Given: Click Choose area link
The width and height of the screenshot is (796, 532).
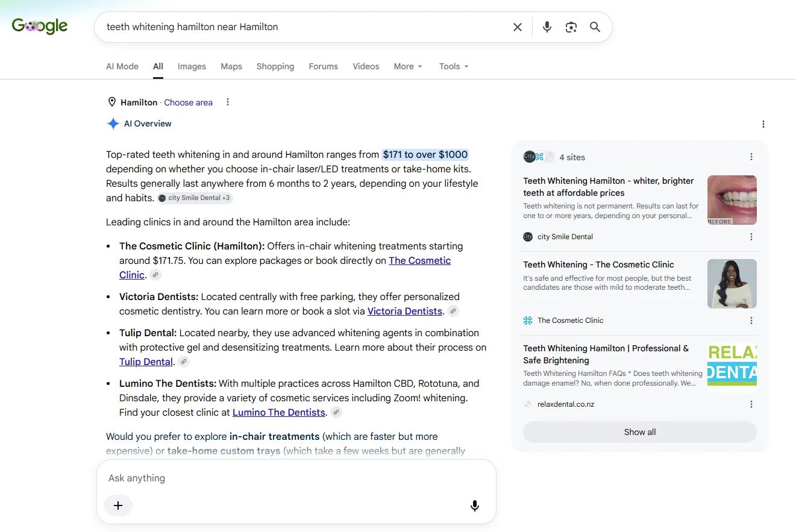Looking at the screenshot, I should tap(188, 102).
